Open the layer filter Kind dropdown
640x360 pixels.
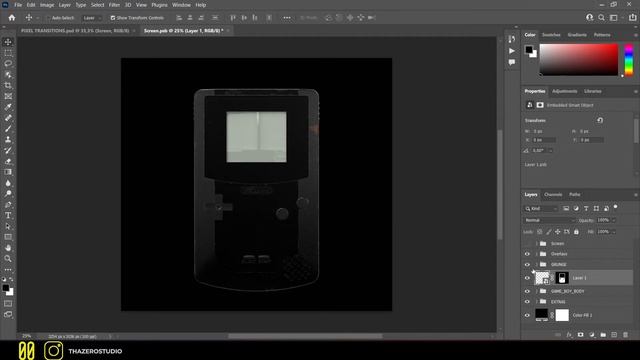click(541, 209)
